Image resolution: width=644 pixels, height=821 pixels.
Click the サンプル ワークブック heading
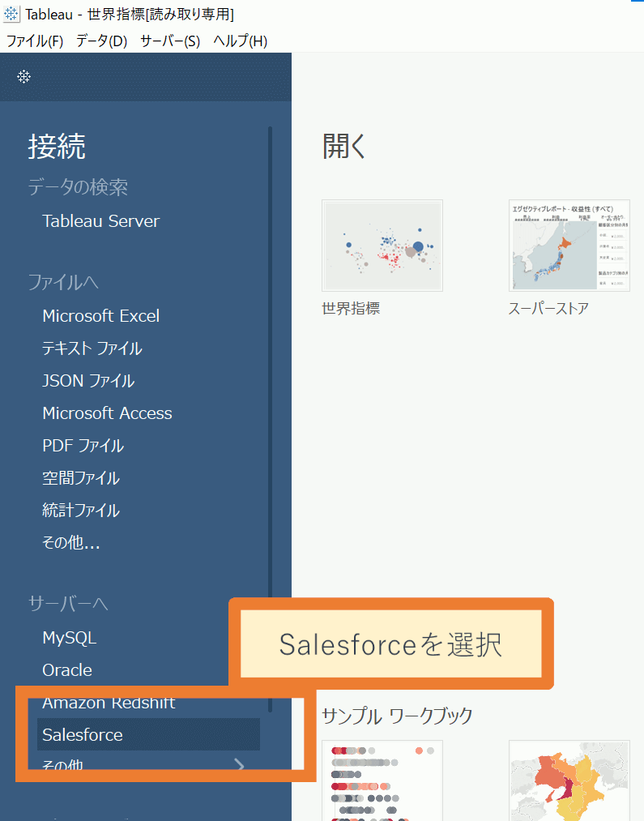(x=397, y=715)
